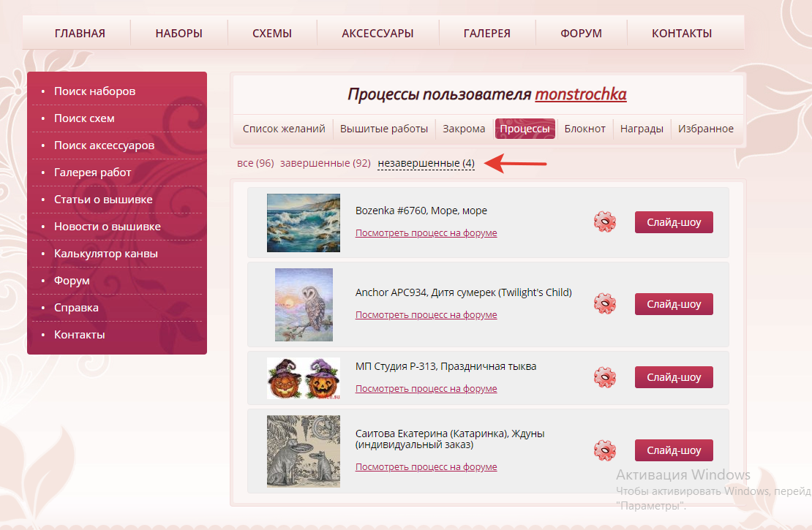
Task: Open the owl Twilight's Child thumbnail
Action: tap(304, 304)
